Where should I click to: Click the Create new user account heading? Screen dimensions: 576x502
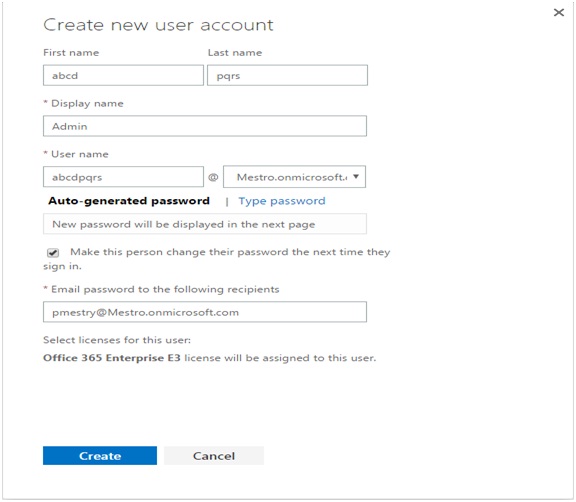tap(158, 25)
